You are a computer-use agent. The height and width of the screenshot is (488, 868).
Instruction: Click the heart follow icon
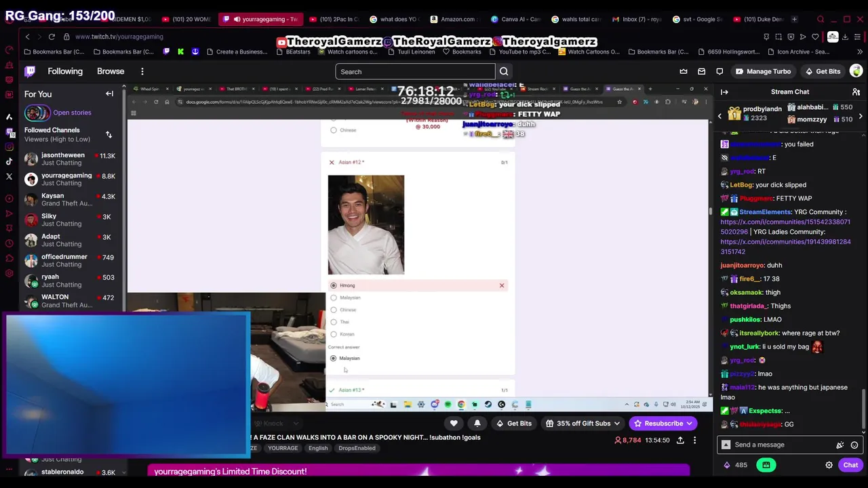click(x=454, y=423)
